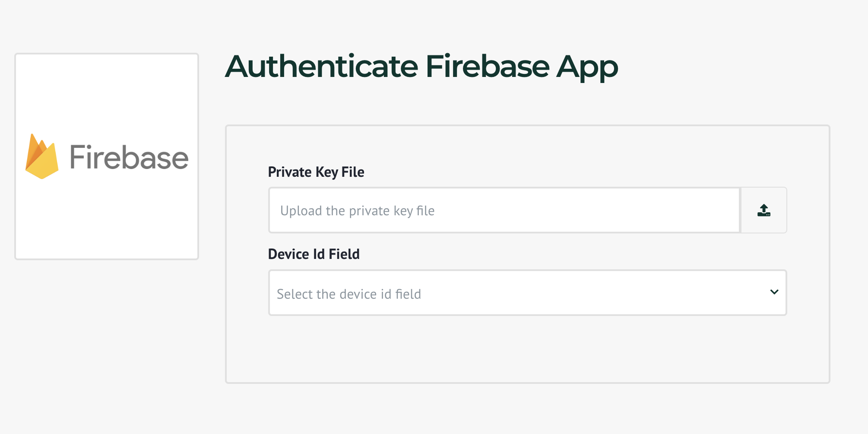Click the "Authenticate Firebase App" heading

tap(421, 67)
